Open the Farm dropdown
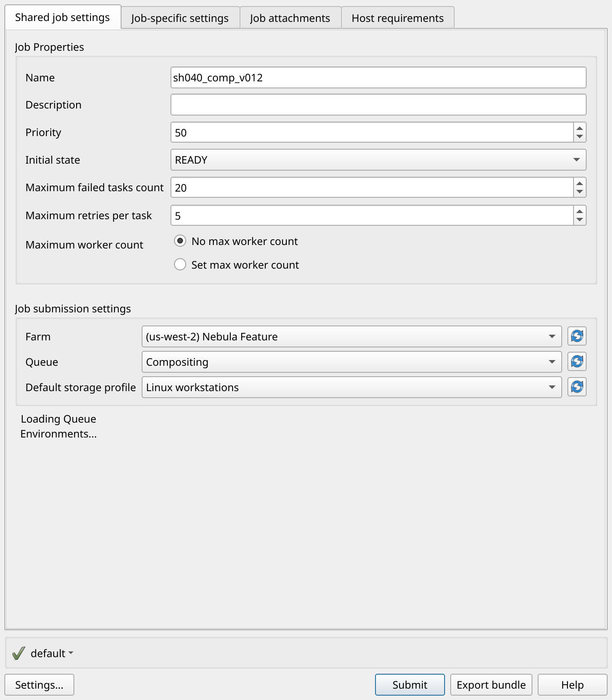Screen dimensions: 612x700 (351, 336)
